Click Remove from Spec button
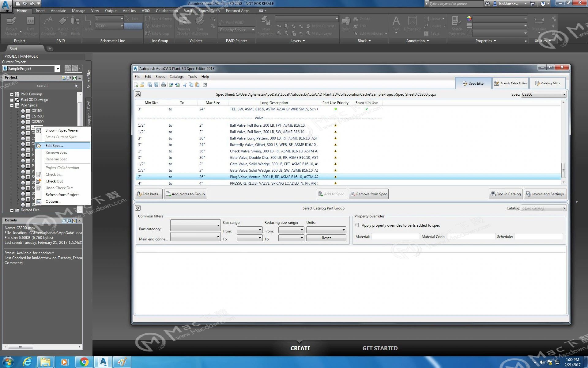Viewport: 588px width, 368px height. 369,194
